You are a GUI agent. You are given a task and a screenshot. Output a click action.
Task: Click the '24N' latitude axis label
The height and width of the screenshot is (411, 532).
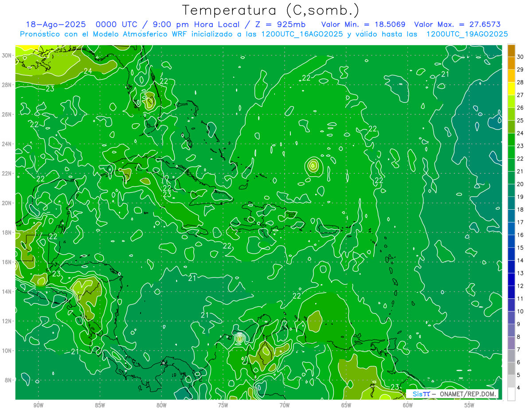click(x=7, y=144)
